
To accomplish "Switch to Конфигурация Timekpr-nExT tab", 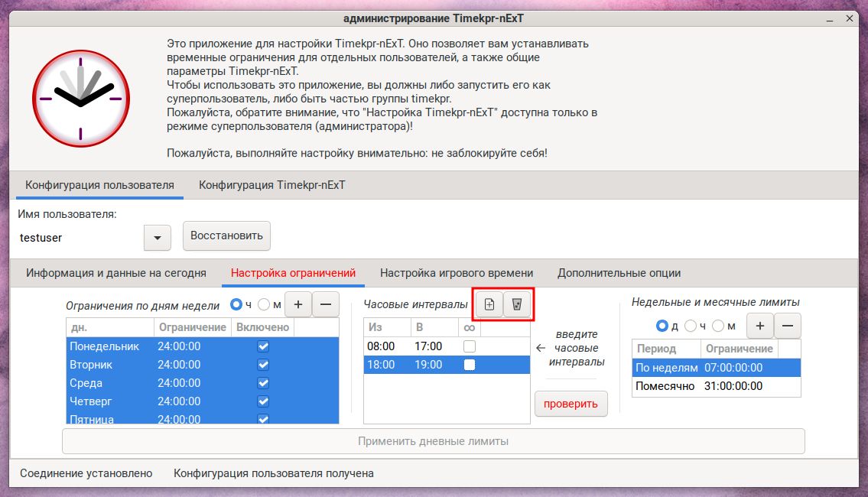I will (271, 185).
